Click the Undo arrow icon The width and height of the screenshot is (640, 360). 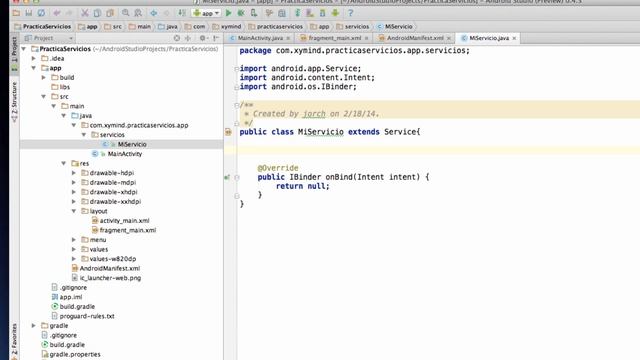57,13
